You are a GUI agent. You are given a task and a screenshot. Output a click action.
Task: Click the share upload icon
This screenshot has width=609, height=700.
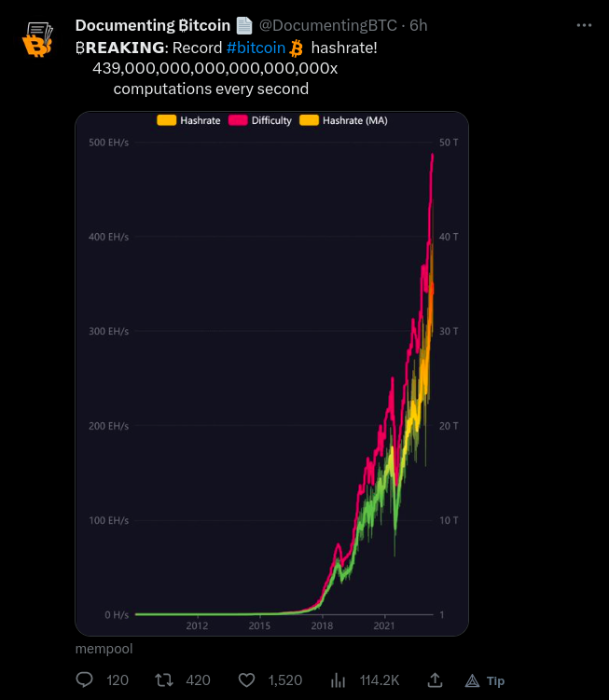click(x=435, y=679)
